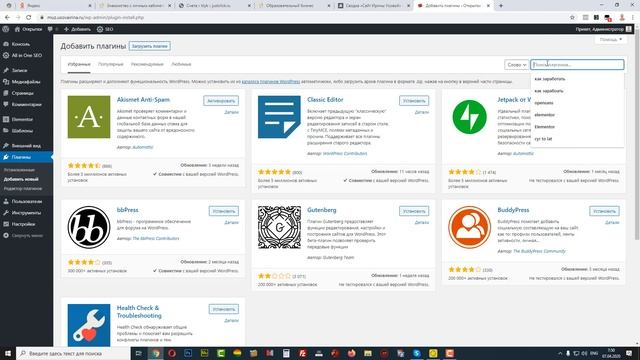Screen dimensions: 640x360
Task: Click the bbPress logo thumbnail
Action: click(89, 227)
